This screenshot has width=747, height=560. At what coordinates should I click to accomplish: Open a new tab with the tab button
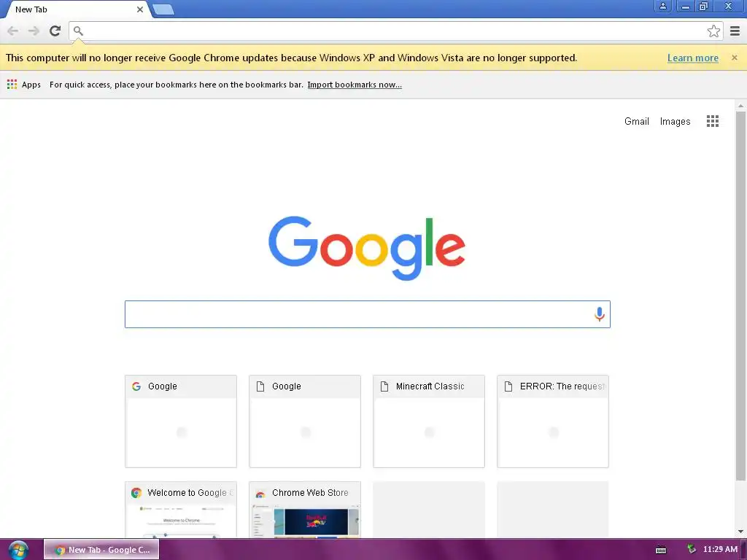163,9
